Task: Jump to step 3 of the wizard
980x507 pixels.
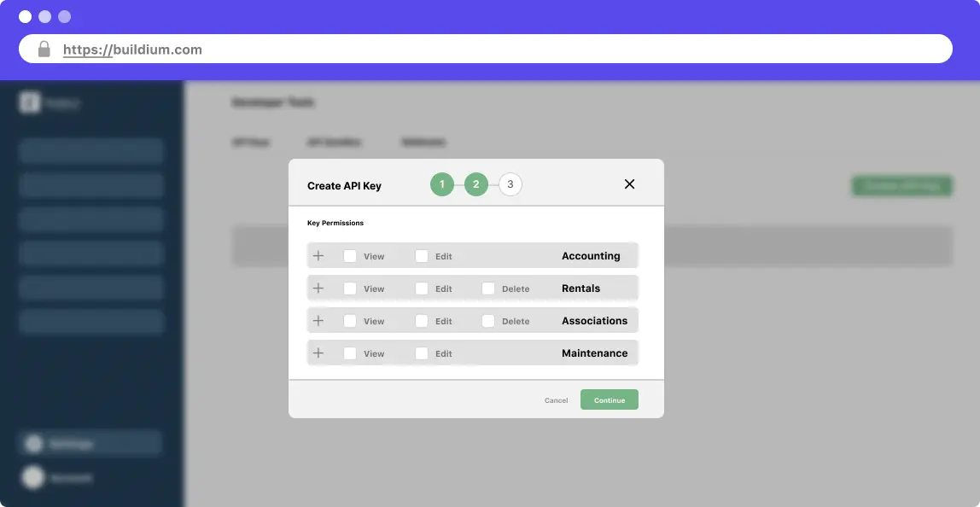Action: click(510, 184)
